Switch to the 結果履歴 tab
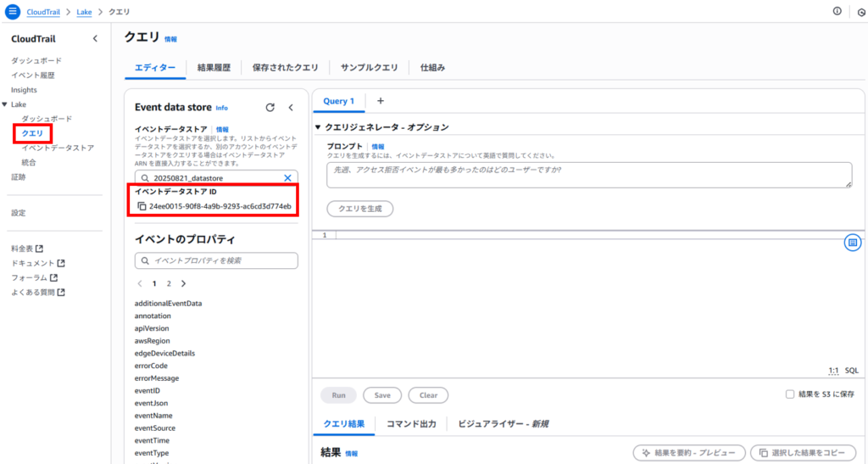 [214, 68]
